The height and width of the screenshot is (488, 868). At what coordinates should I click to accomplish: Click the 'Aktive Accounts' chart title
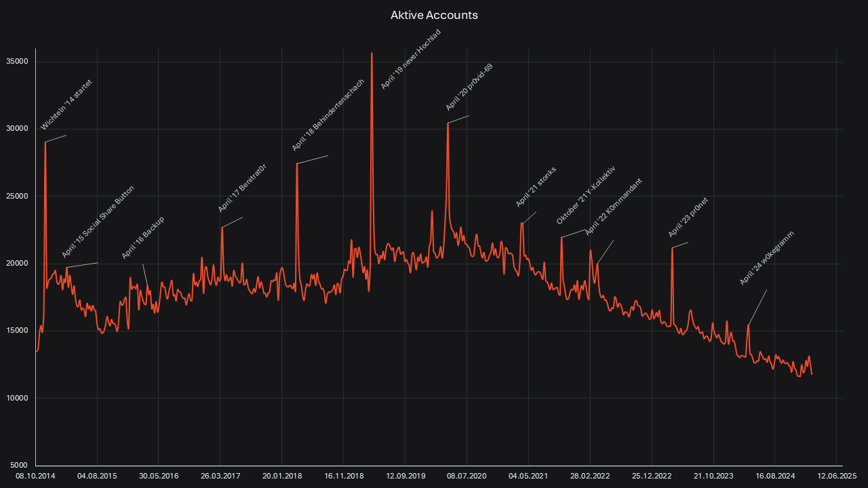(x=434, y=15)
